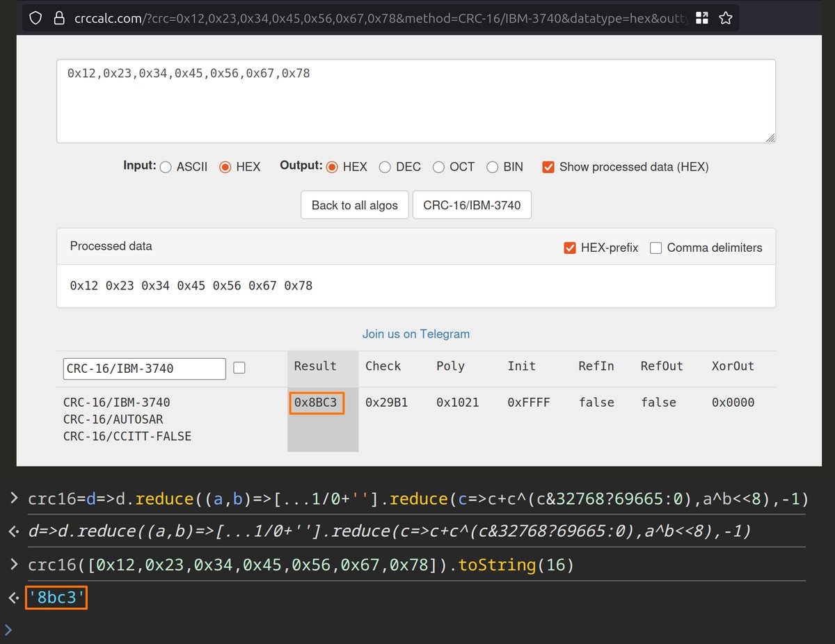The image size is (835, 644).
Task: Click the Processed data panel title
Action: click(x=111, y=246)
